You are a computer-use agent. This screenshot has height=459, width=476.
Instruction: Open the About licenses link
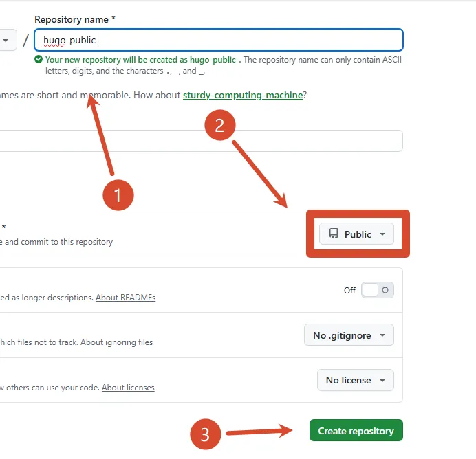[x=128, y=388]
